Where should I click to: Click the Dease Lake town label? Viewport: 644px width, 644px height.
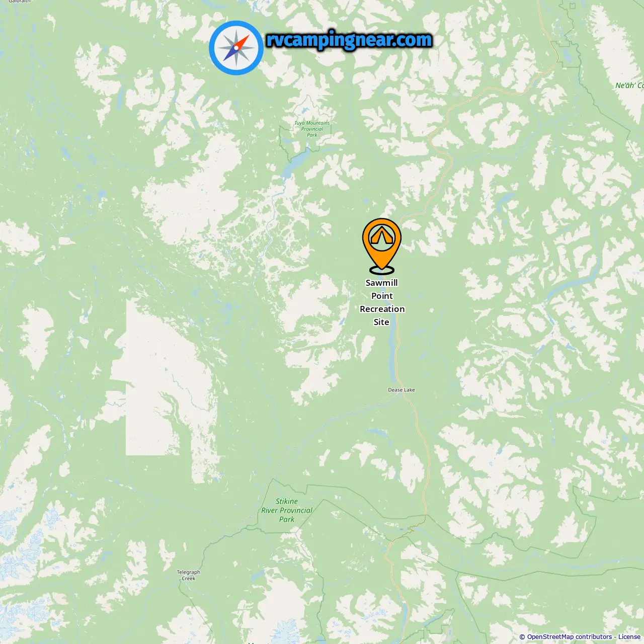401,390
